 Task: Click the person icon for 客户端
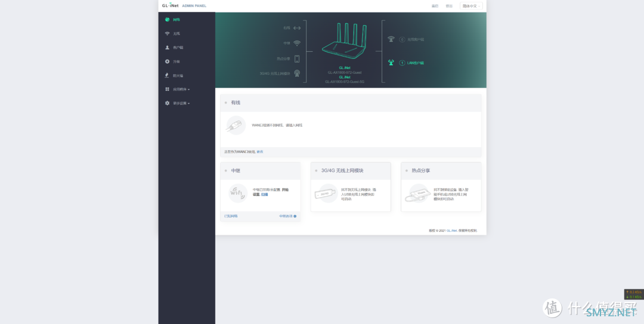(x=167, y=48)
